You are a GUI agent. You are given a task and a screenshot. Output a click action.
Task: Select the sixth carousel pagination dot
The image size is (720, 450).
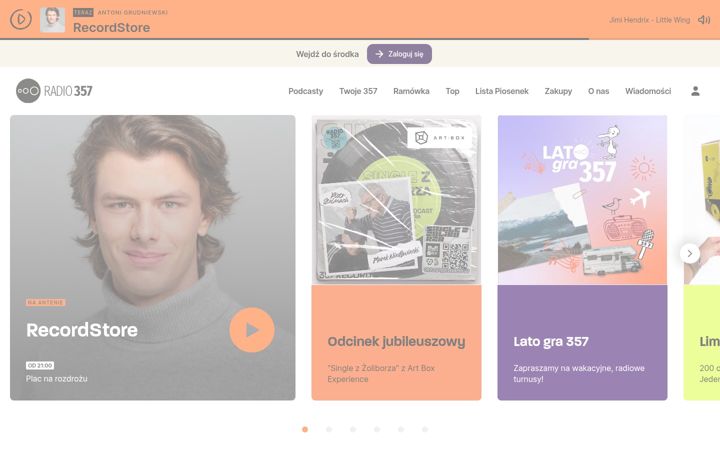point(425,429)
